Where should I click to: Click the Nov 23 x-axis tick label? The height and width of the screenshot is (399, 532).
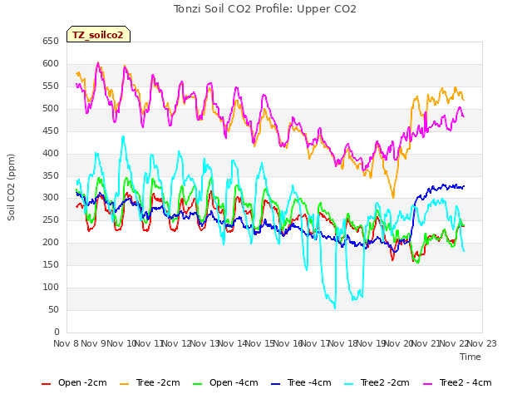click(482, 343)
